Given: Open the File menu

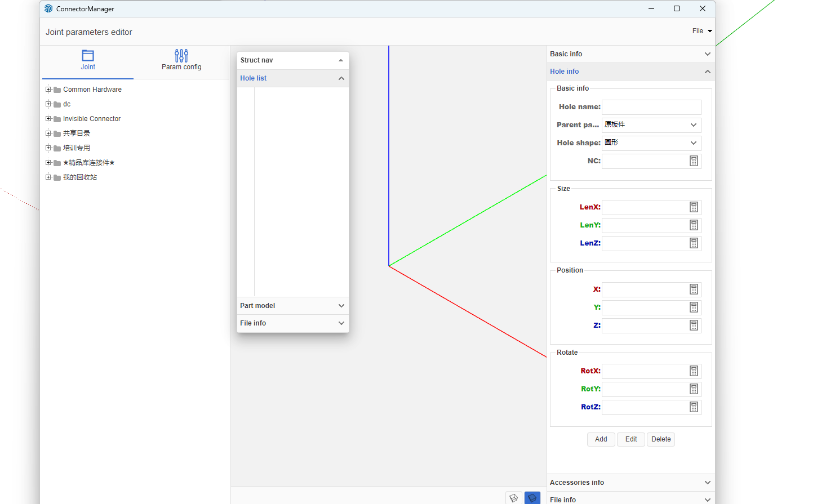Looking at the screenshot, I should point(701,31).
